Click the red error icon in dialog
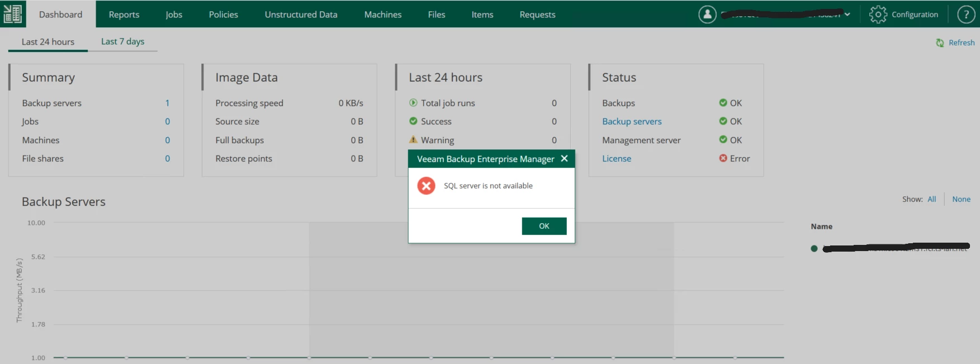 tap(426, 186)
